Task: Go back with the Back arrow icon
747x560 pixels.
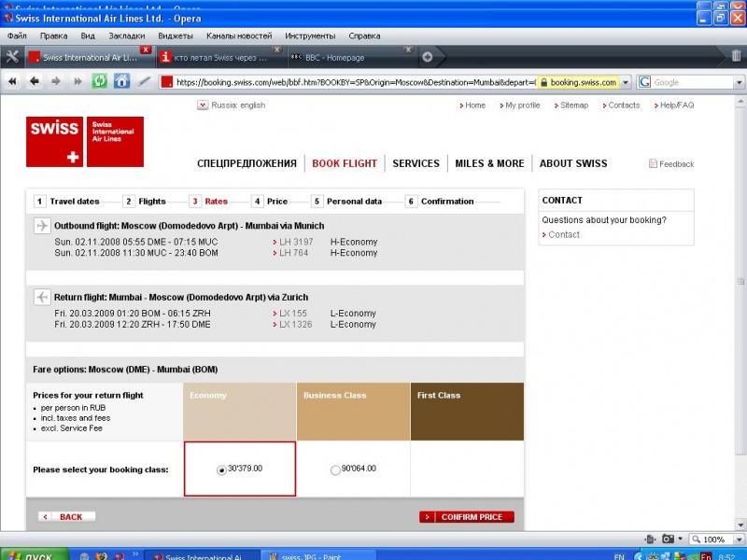Action: [x=35, y=82]
